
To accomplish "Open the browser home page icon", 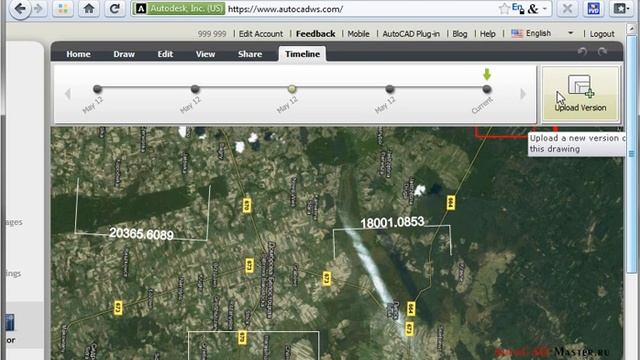I will [x=89, y=9].
